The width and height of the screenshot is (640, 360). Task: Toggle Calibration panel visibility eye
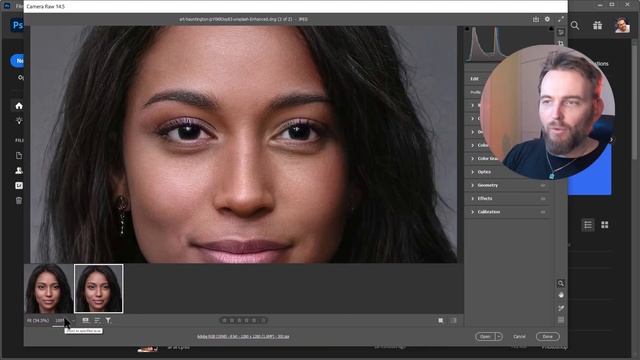(x=543, y=212)
